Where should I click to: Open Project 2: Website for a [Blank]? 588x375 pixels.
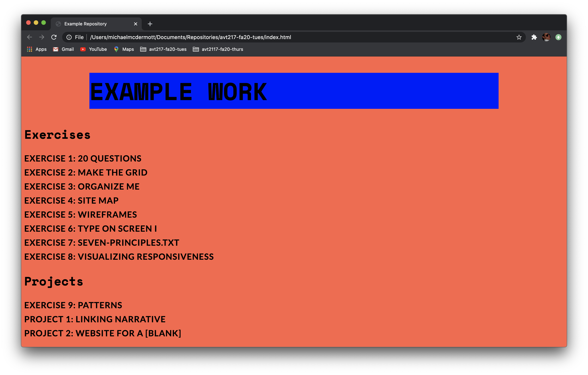102,333
